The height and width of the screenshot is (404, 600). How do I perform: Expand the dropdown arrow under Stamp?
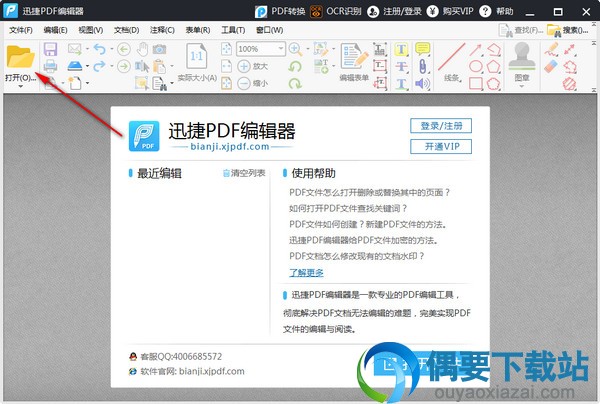(522, 86)
